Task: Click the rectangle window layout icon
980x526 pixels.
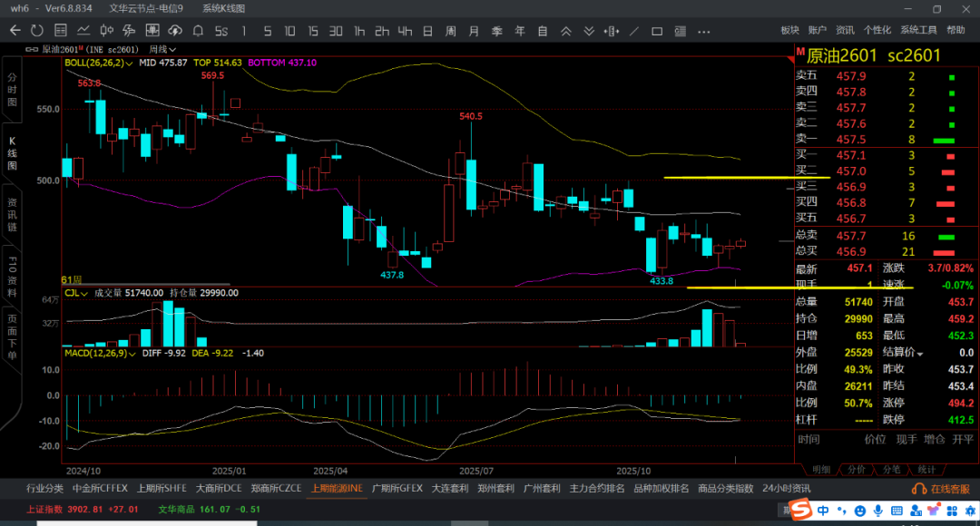Action: [x=657, y=31]
